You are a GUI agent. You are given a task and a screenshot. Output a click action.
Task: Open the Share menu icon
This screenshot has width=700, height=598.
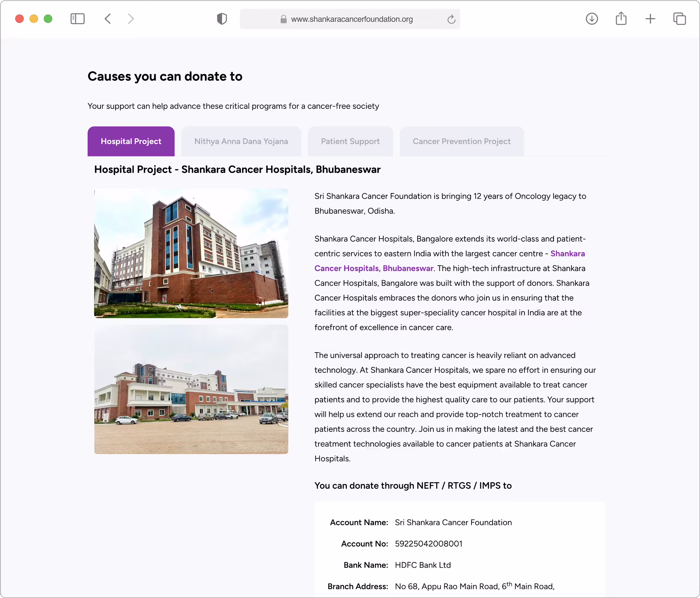point(621,18)
